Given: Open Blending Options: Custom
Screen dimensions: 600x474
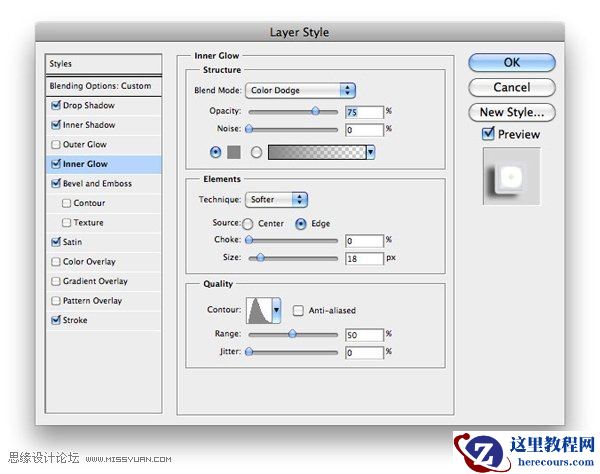Looking at the screenshot, I should tap(103, 86).
